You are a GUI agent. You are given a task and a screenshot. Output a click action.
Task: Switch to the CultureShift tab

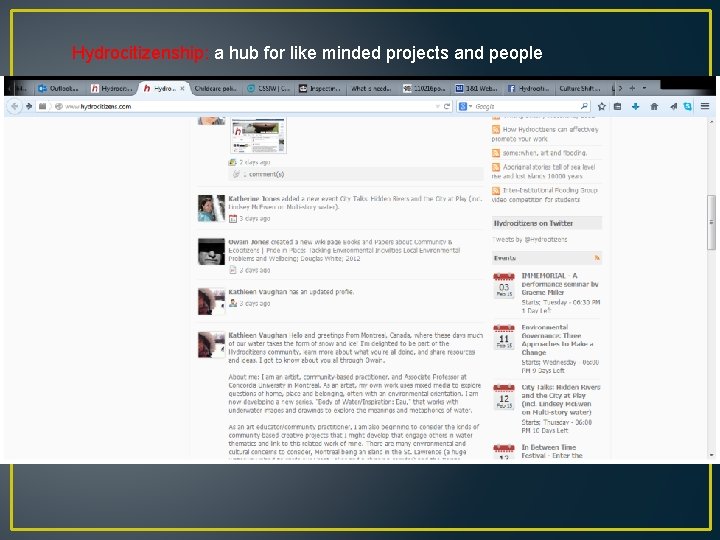(579, 88)
